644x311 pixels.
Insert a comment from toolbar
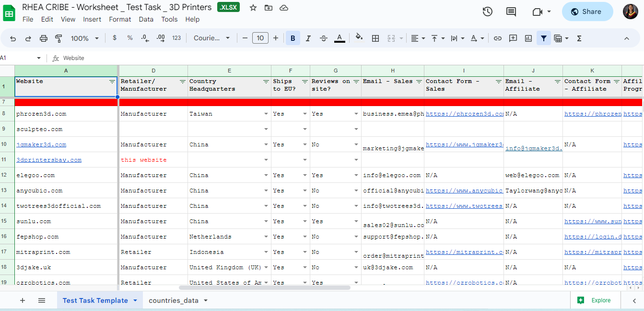tap(513, 38)
